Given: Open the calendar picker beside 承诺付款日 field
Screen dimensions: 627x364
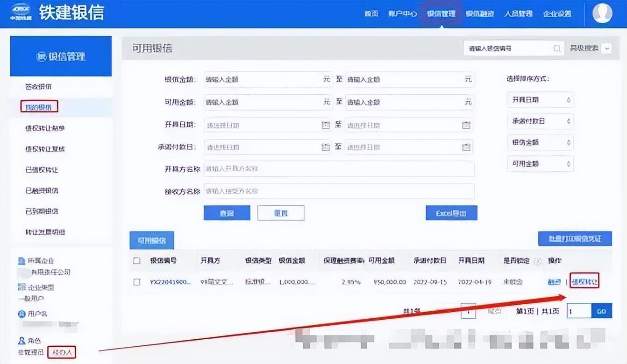Looking at the screenshot, I should pyautogui.click(x=325, y=147).
